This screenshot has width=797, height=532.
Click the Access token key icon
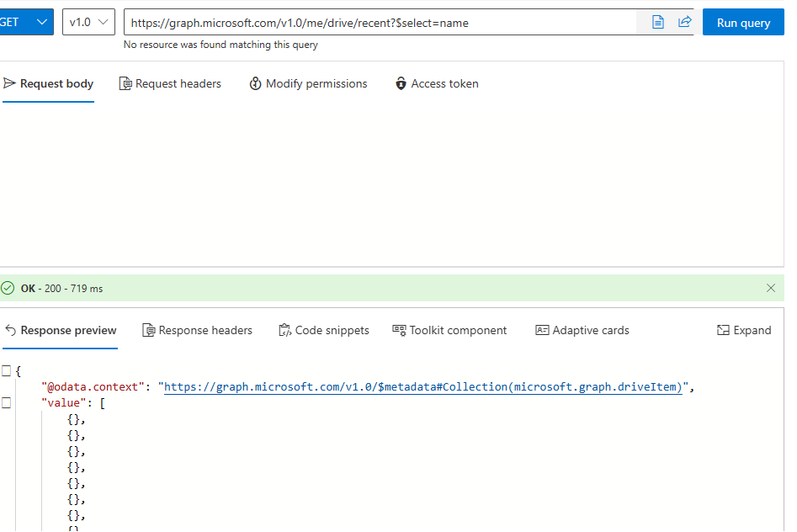pos(401,83)
